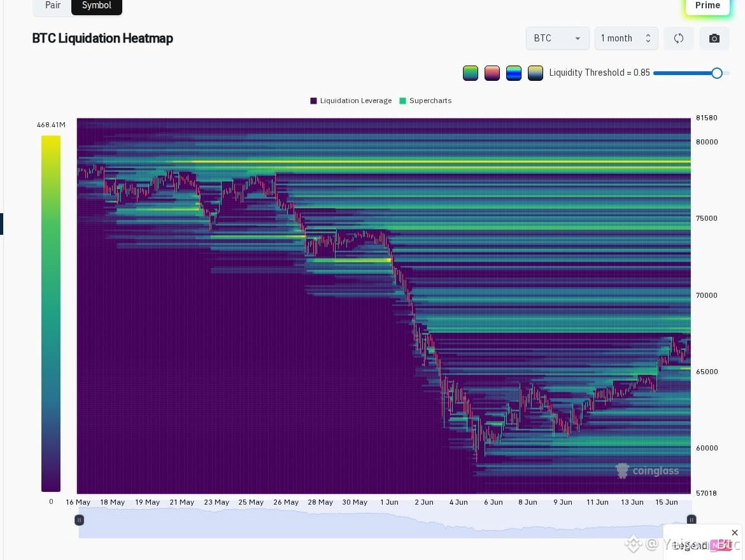The image size is (745, 560).
Task: Toggle the Liquidation Leverage legend series
Action: (351, 101)
